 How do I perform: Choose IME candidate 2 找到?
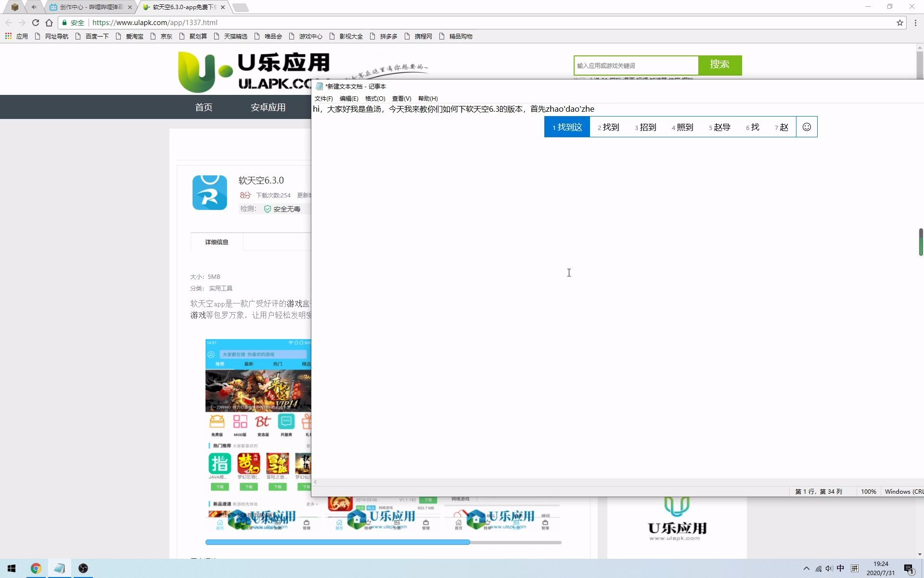click(x=608, y=127)
